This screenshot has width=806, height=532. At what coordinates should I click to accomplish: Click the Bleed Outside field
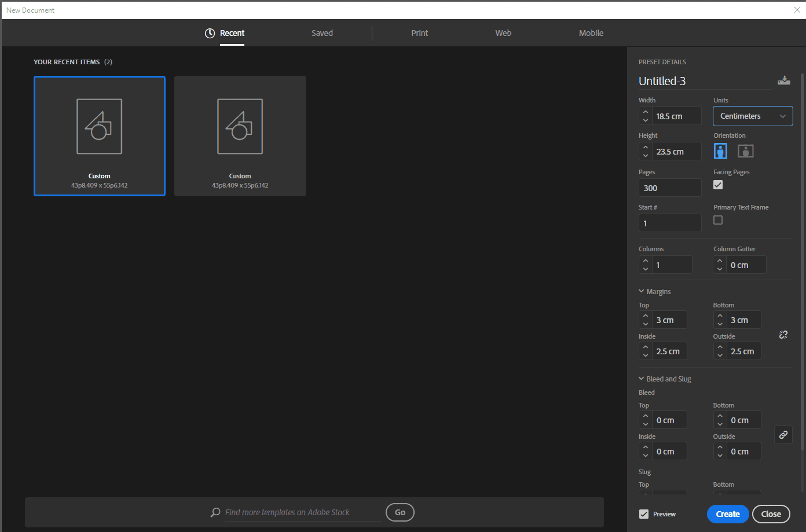point(744,452)
